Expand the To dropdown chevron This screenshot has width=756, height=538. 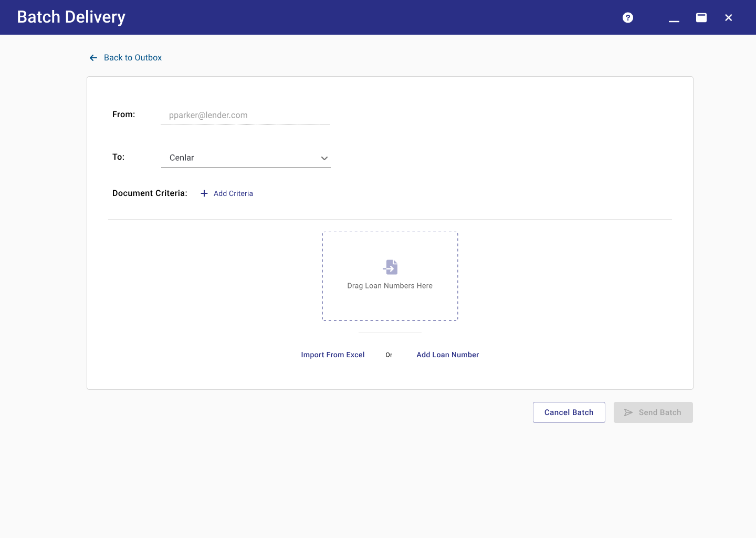324,158
